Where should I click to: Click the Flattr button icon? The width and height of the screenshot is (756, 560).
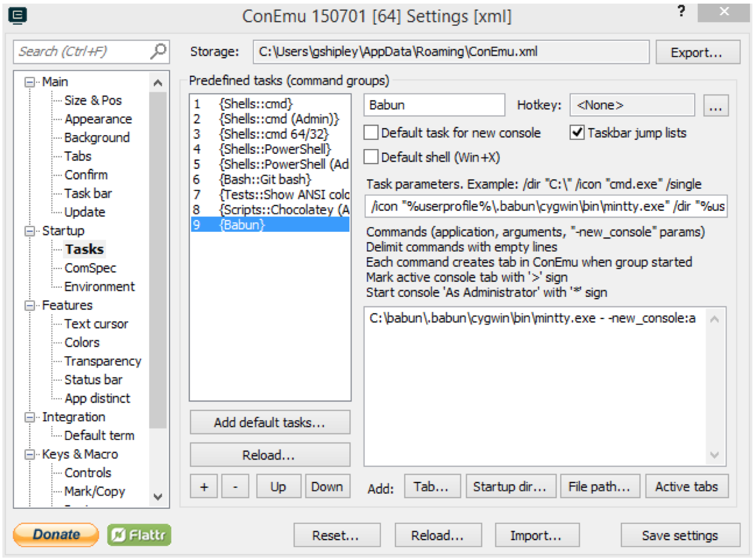pos(139,535)
